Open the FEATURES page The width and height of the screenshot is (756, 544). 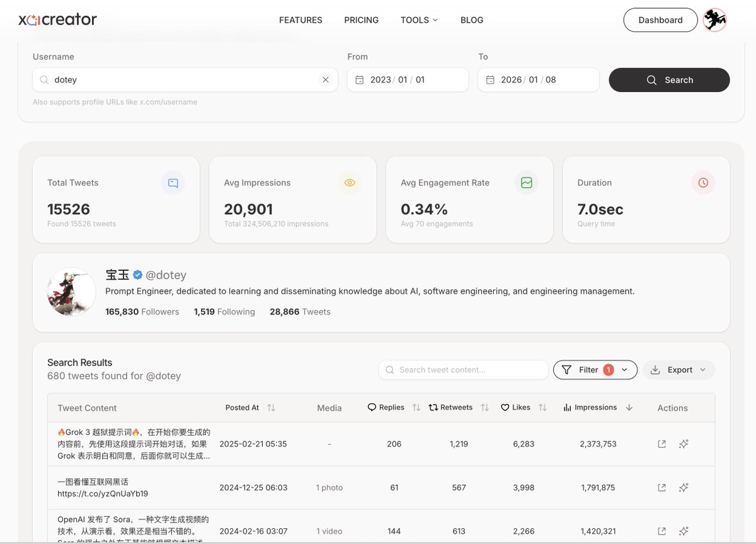point(301,20)
